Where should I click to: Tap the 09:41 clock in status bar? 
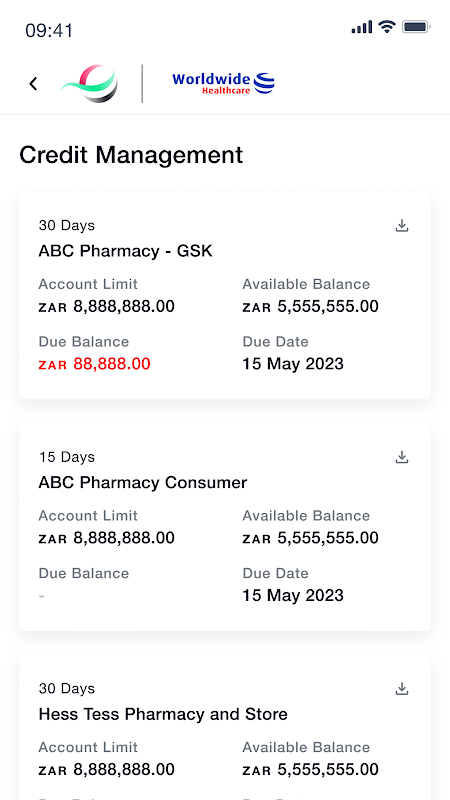coord(49,31)
